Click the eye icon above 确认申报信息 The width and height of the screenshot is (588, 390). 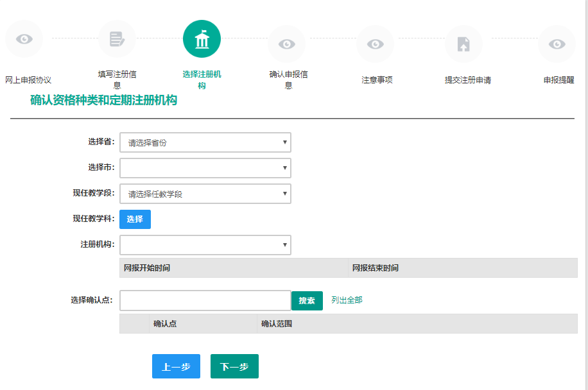coord(286,44)
